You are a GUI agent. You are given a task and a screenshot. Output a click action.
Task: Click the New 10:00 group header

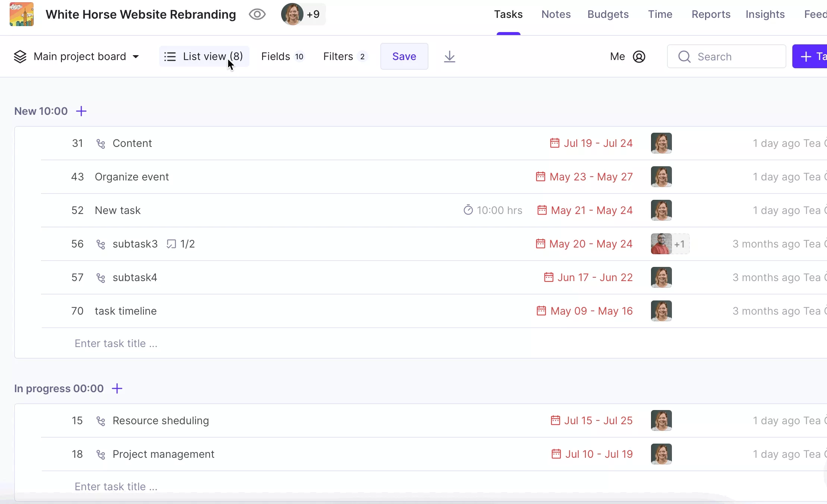[x=41, y=111]
